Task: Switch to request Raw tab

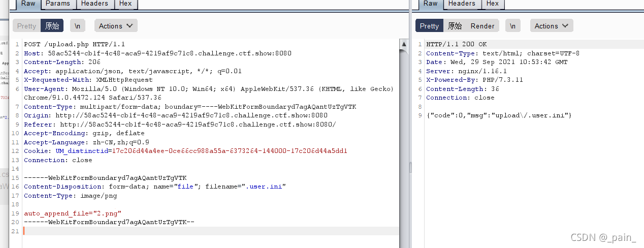Action: click(x=28, y=4)
